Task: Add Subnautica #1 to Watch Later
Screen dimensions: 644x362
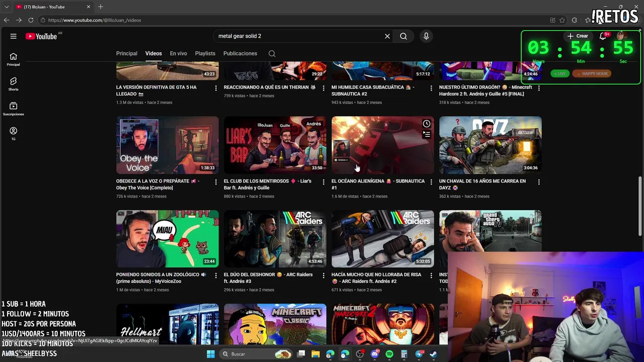Action: [x=427, y=124]
